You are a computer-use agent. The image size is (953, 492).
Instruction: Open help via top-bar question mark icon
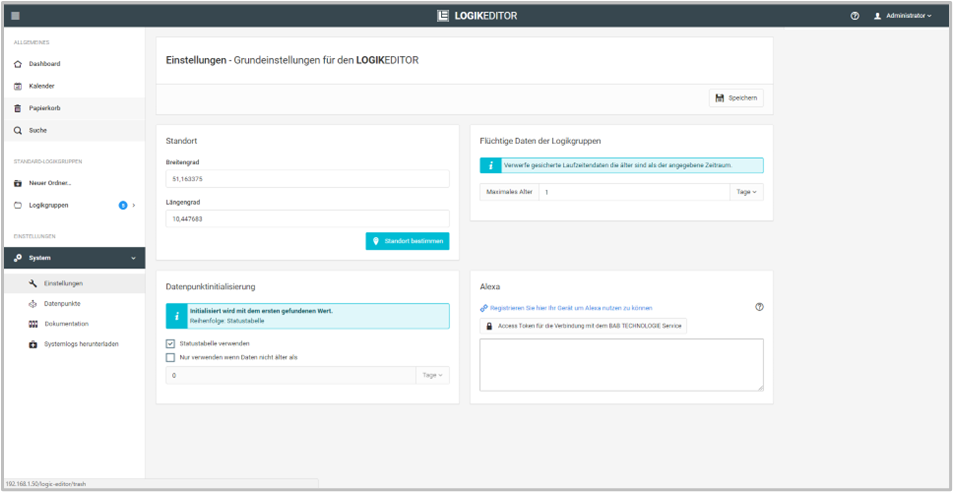pos(855,16)
